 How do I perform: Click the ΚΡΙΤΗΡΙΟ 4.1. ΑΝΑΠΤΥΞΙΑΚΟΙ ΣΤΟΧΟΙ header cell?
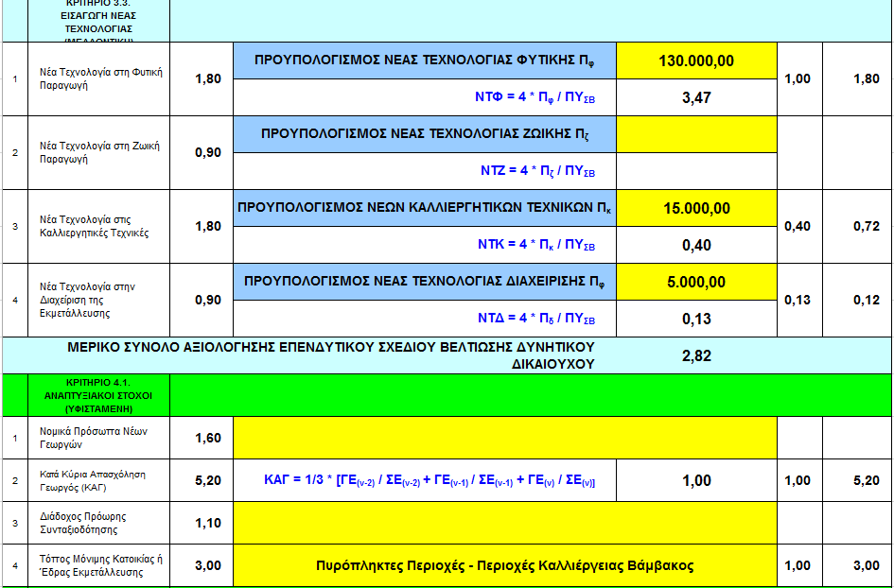coord(99,395)
